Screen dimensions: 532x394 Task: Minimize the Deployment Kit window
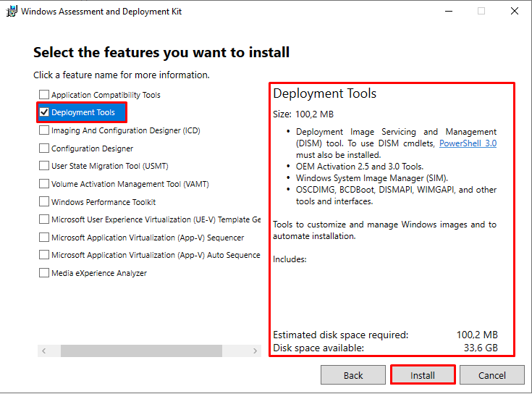click(449, 11)
